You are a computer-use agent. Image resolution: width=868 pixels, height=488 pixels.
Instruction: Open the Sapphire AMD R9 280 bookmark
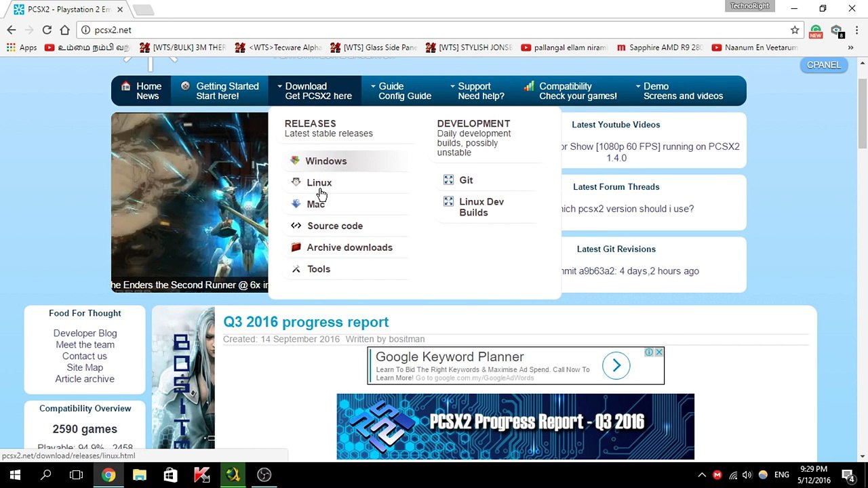point(660,47)
